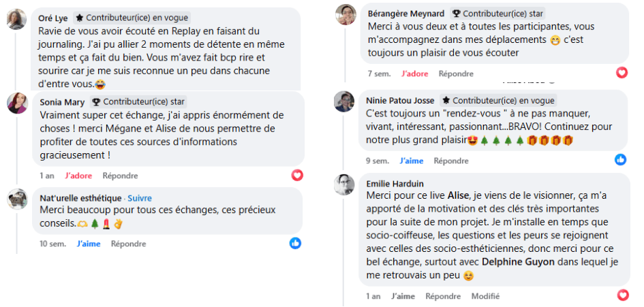
Task: Open Bérangère Meynard's profile picture
Action: click(x=346, y=15)
